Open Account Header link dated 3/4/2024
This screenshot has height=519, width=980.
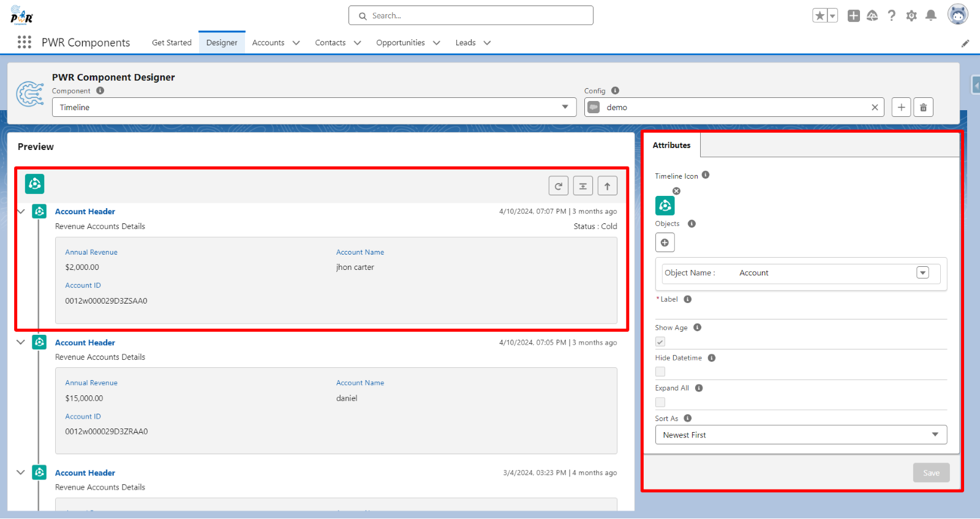[85, 473]
